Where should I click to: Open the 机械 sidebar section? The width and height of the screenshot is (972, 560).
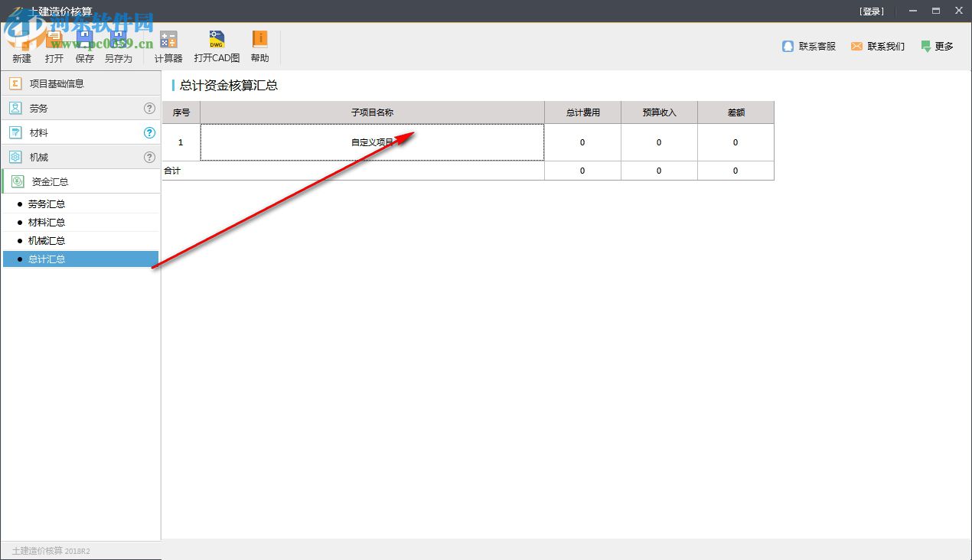(80, 157)
